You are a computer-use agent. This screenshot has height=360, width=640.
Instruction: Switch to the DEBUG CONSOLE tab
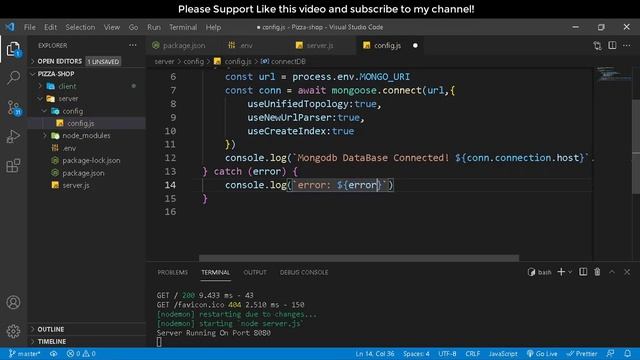pyautogui.click(x=304, y=272)
